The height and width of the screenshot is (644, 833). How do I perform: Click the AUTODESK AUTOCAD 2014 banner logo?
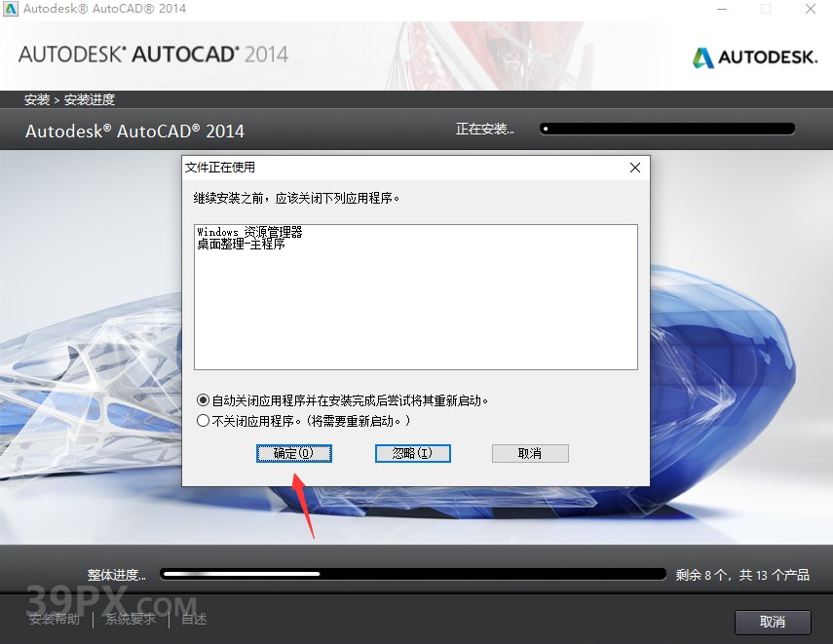point(153,56)
